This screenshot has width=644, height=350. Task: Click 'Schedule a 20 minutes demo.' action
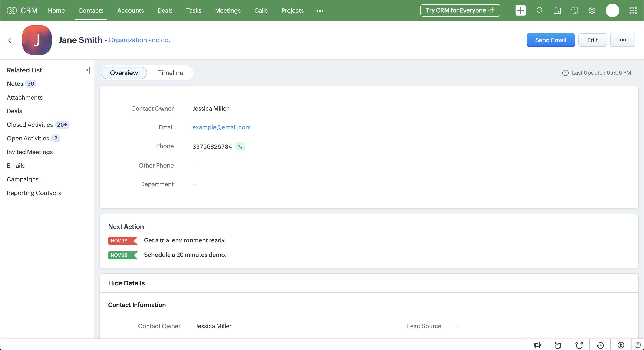pos(185,255)
